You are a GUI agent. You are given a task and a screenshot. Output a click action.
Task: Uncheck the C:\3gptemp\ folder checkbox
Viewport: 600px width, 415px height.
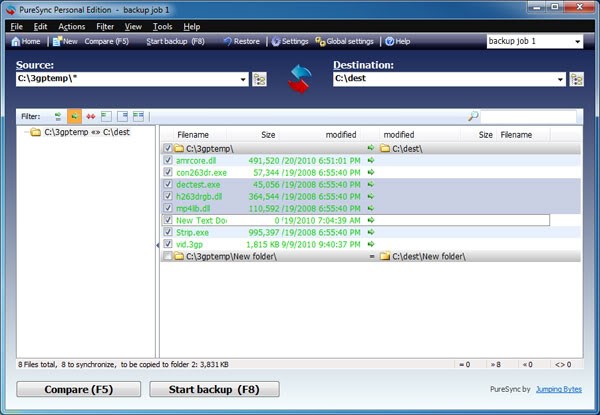coord(168,148)
